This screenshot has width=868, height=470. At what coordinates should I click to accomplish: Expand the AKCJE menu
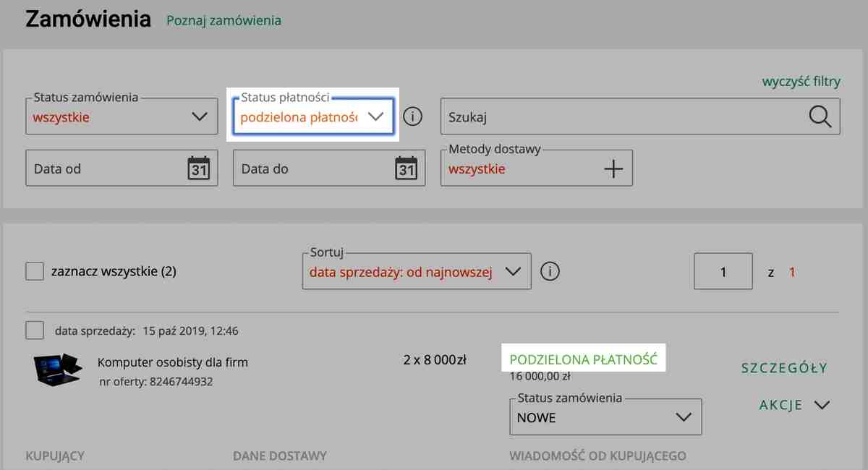coord(793,405)
